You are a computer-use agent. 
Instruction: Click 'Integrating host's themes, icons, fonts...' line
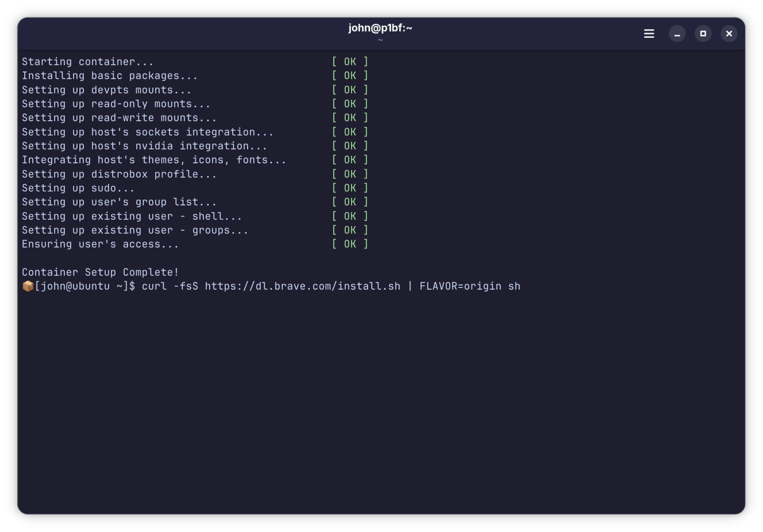coord(154,160)
